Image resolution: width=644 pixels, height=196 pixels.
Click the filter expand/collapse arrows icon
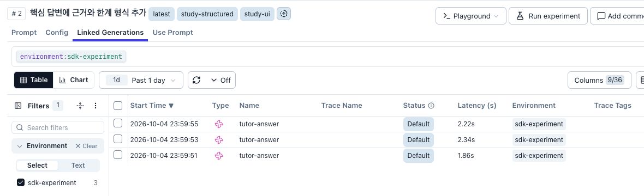click(80, 106)
